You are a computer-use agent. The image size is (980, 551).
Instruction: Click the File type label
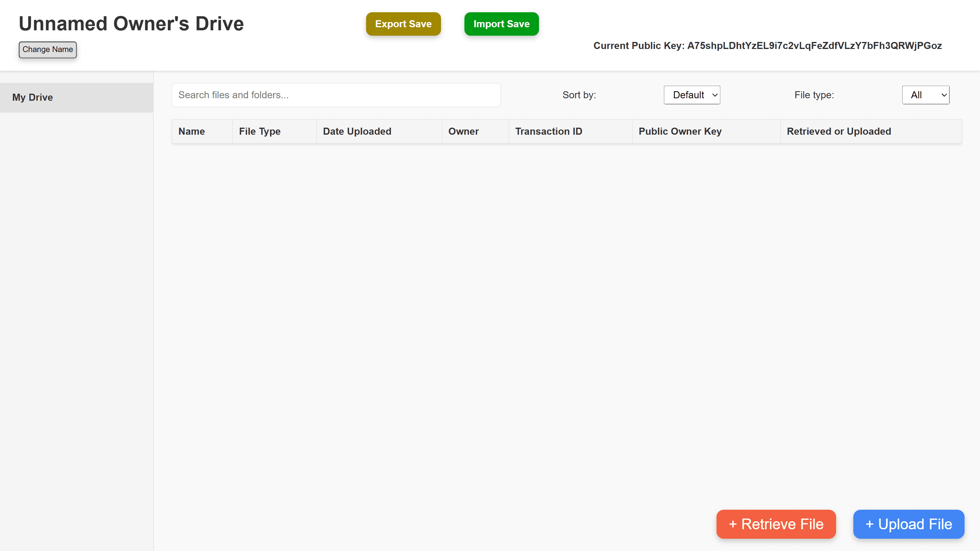[x=814, y=95]
